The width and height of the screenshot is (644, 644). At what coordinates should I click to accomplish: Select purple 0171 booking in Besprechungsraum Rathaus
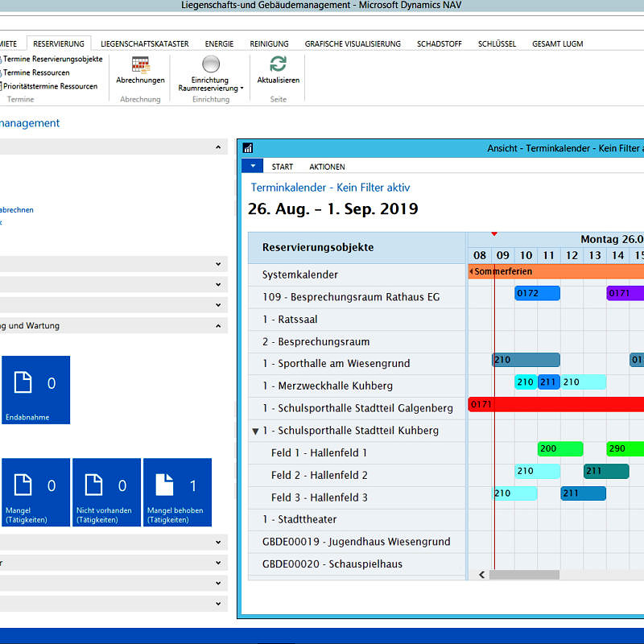625,293
